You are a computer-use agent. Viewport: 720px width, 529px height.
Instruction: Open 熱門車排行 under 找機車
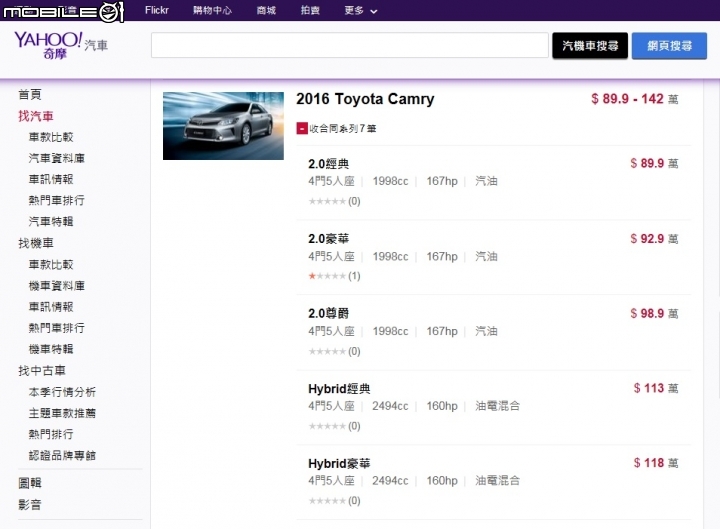56,328
